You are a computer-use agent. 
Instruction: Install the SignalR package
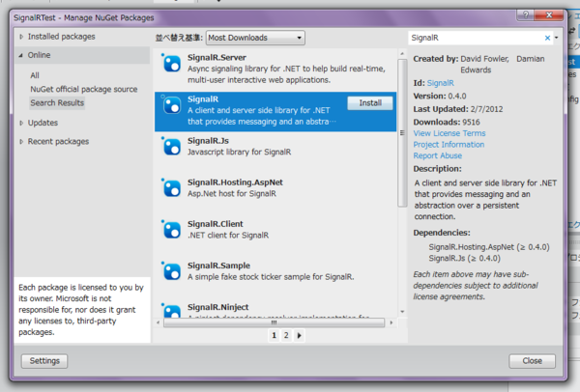click(x=370, y=102)
